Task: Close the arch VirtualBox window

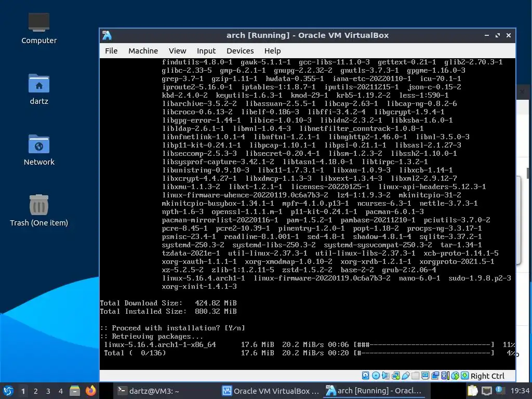Action: (509, 35)
